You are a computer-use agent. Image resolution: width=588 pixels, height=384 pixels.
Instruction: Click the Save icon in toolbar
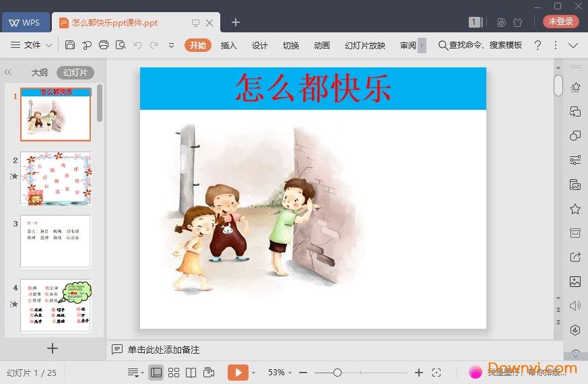70,45
